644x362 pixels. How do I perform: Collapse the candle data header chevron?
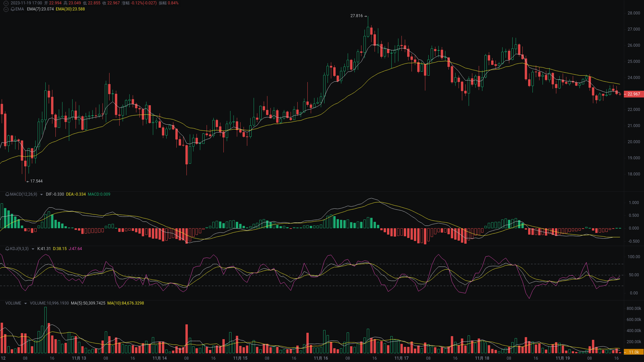pos(6,3)
